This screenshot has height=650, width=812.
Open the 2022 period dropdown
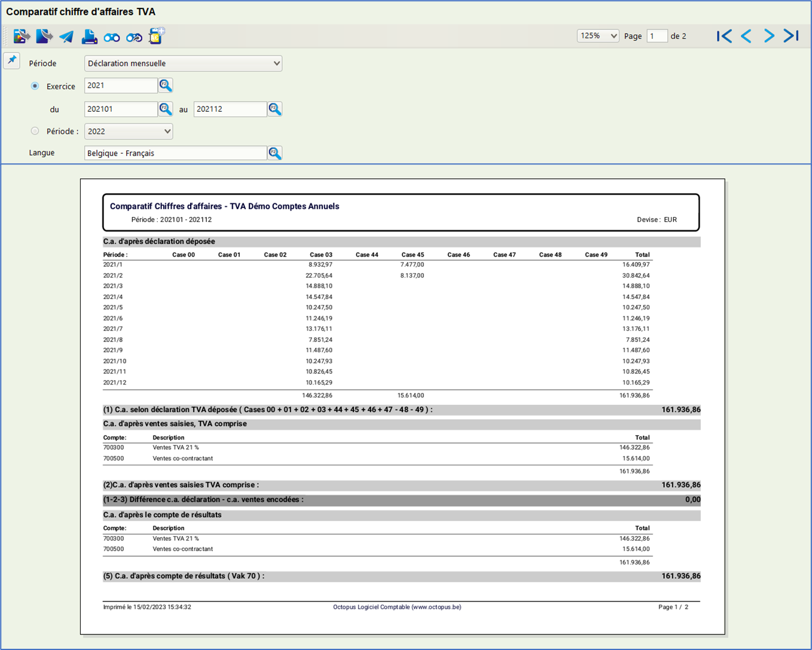point(129,132)
